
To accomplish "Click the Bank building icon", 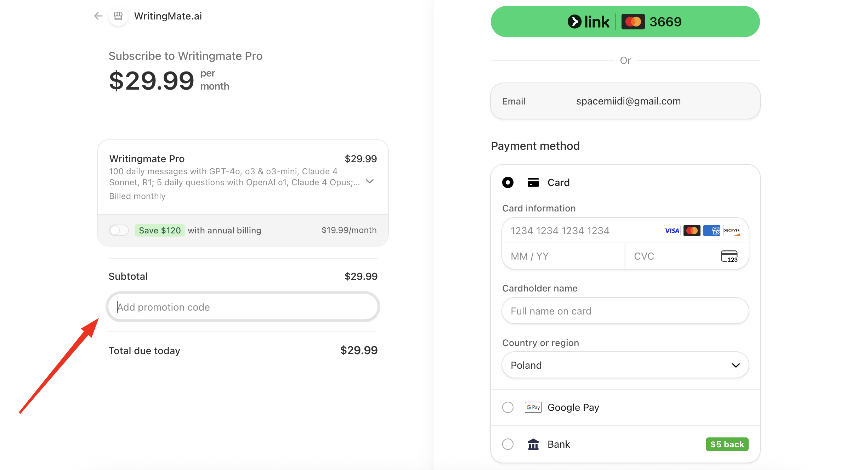I will (533, 444).
